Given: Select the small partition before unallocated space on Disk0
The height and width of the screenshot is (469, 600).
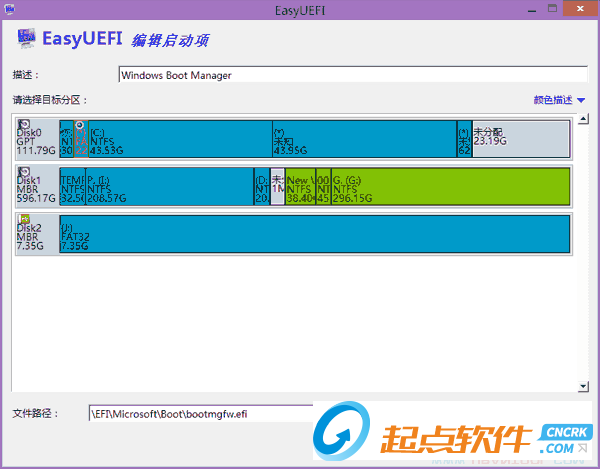Looking at the screenshot, I should [x=465, y=139].
